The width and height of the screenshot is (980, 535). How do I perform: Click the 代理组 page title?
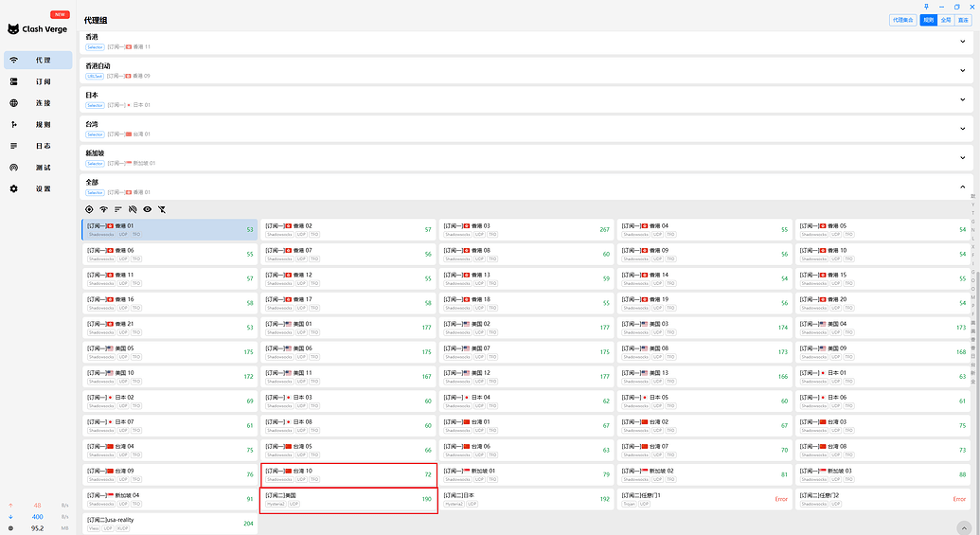coord(96,20)
